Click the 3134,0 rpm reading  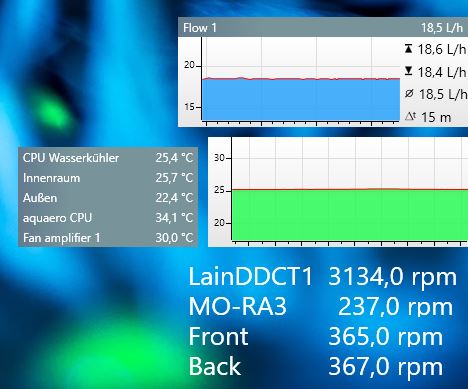(392, 277)
